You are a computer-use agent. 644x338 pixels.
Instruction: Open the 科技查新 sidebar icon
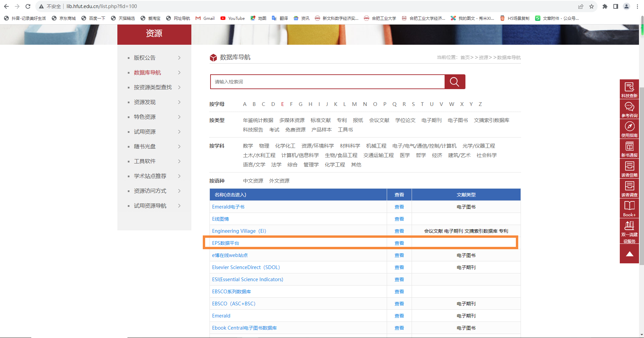coord(629,89)
